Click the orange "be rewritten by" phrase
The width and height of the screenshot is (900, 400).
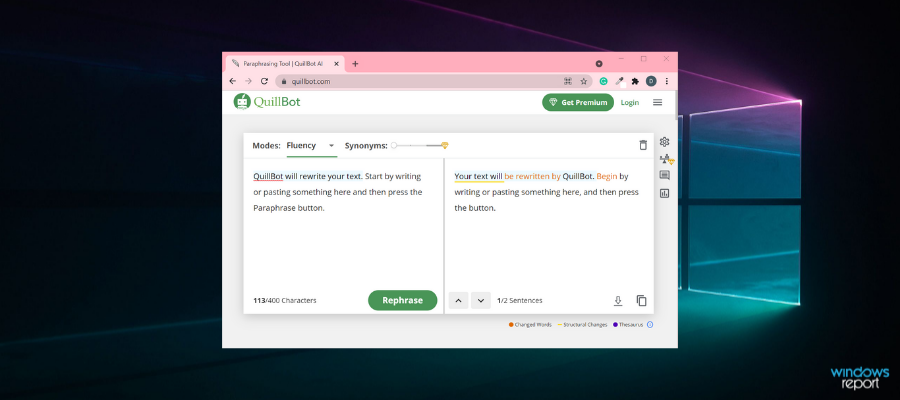533,176
